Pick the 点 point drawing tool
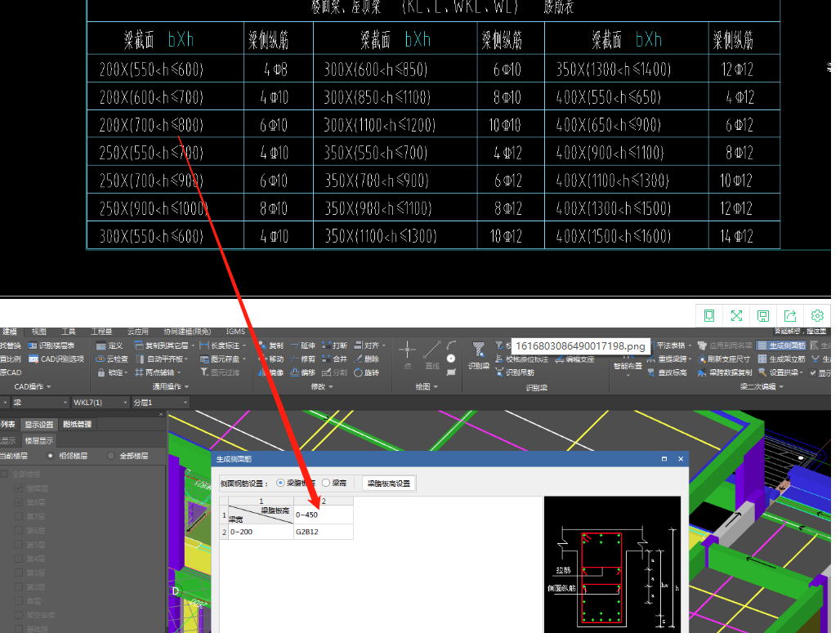 407,355
